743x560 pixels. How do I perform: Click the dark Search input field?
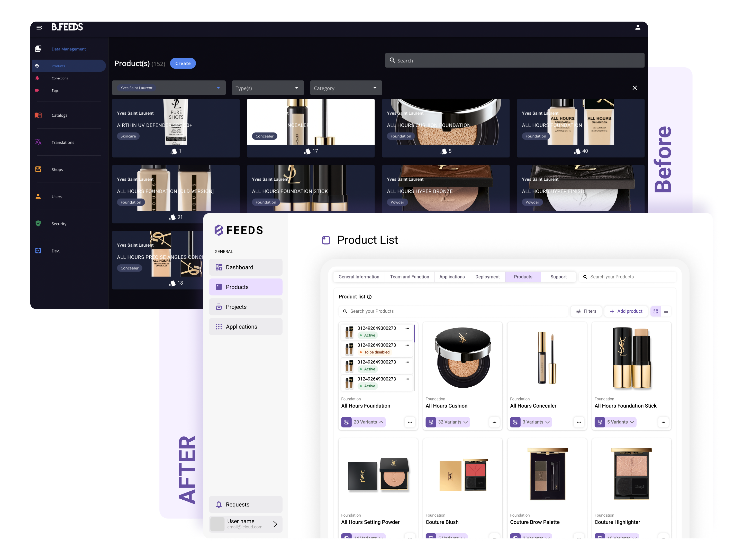[x=515, y=60]
